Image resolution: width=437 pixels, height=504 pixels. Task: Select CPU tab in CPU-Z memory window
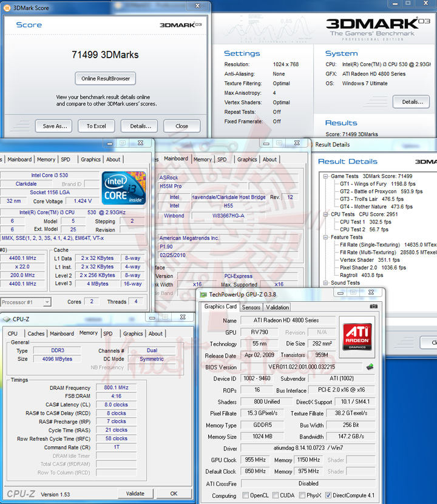13,333
